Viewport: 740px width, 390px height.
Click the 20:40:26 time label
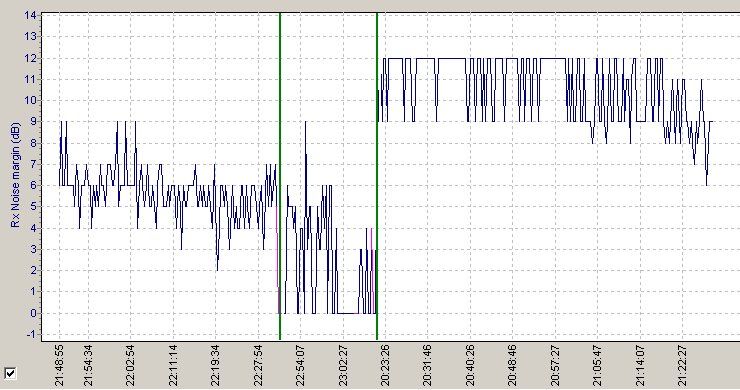[470, 365]
